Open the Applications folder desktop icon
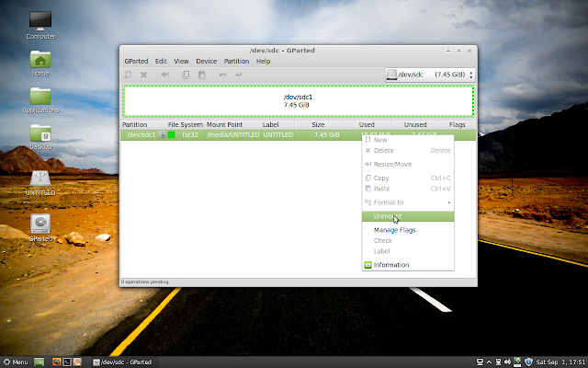 click(x=40, y=100)
